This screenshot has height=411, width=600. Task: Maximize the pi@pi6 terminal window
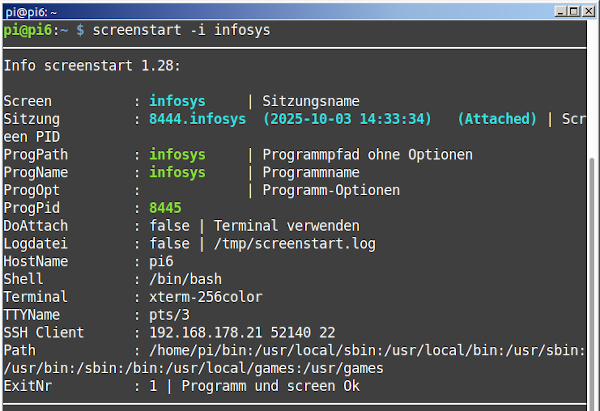click(572, 9)
